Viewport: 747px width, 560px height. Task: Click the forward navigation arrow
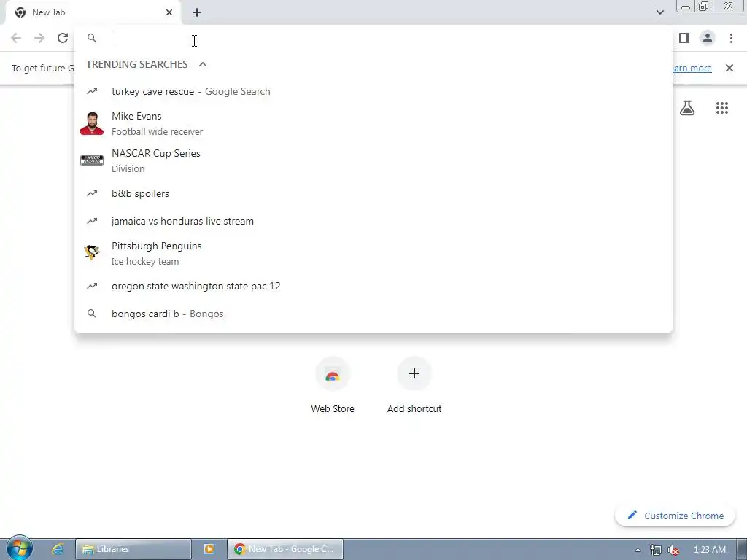[x=39, y=38]
